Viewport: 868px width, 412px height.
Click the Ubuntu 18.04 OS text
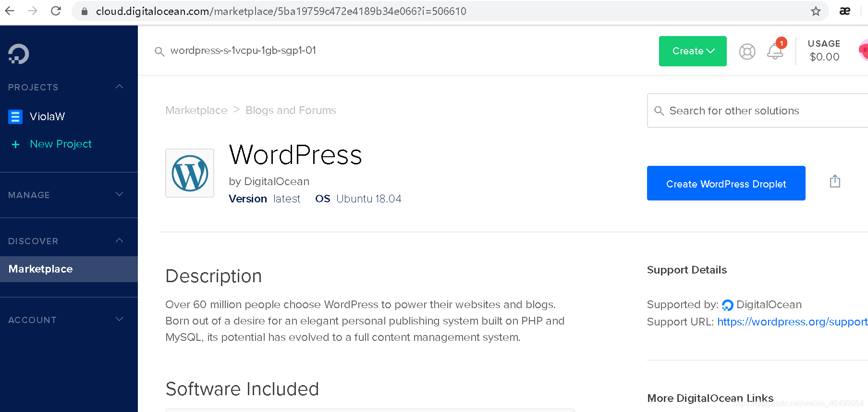pyautogui.click(x=368, y=199)
